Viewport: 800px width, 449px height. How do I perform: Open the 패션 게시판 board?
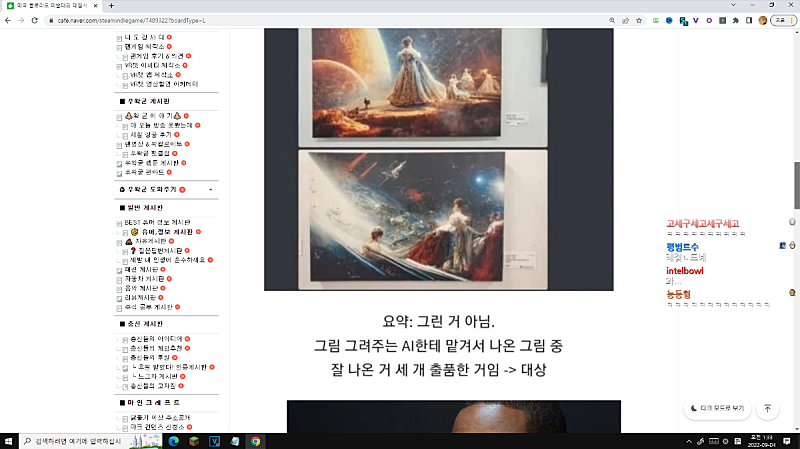tap(141, 269)
